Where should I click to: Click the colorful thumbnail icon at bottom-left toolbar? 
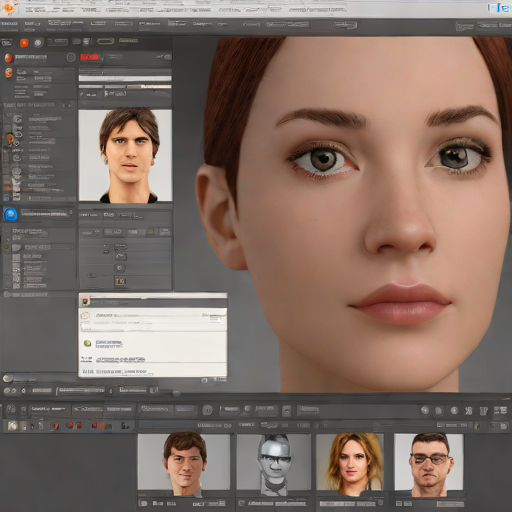[12, 426]
